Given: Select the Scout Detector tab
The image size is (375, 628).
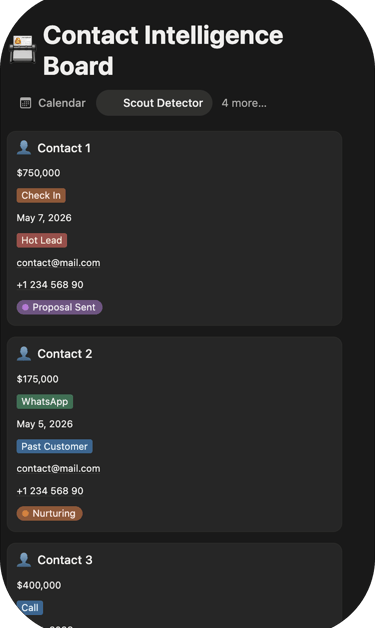Looking at the screenshot, I should pos(154,103).
